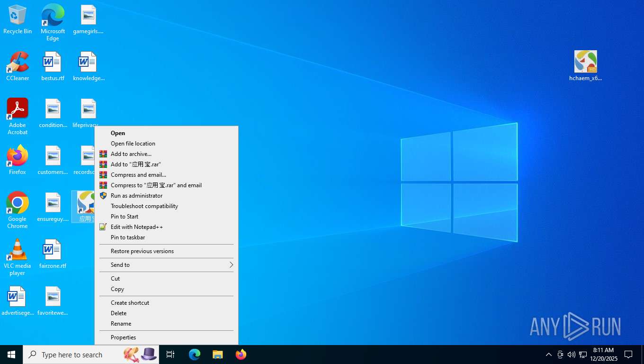Open File Explorer from the taskbar
This screenshot has width=644, height=364.
(x=217, y=355)
